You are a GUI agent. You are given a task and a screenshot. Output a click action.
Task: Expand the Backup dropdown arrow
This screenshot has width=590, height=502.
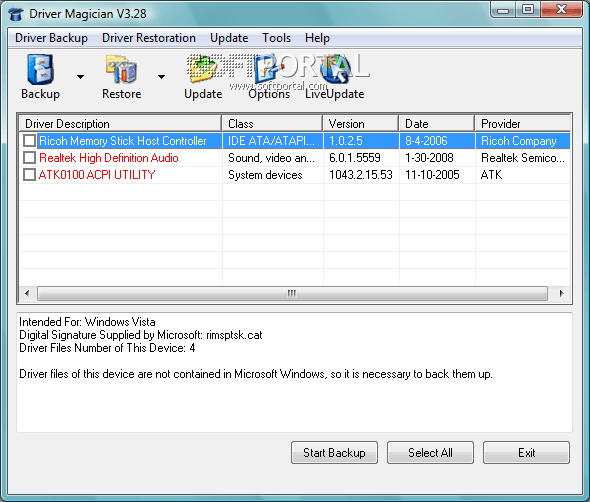tap(80, 77)
